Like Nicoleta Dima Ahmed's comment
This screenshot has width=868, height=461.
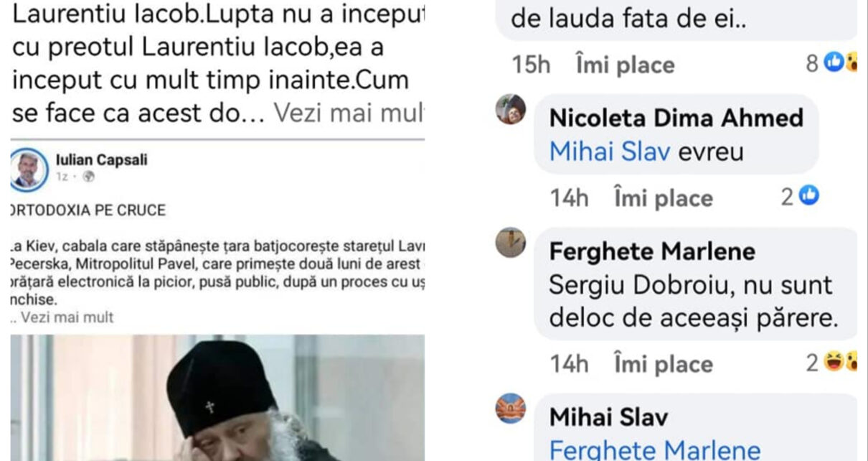(x=664, y=198)
